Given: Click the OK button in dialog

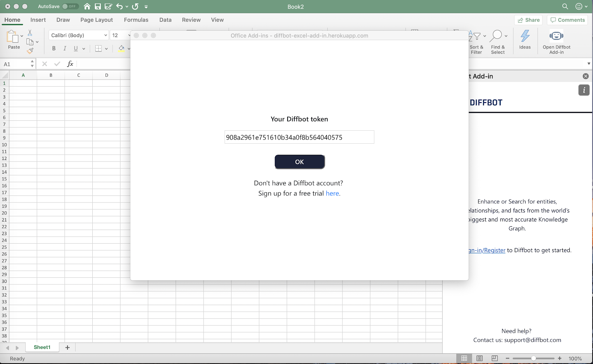Looking at the screenshot, I should (299, 162).
